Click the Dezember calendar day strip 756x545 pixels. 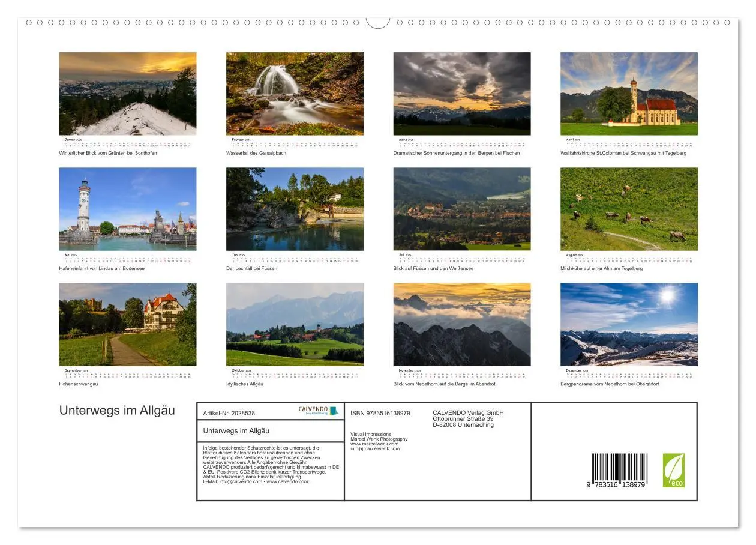(629, 375)
